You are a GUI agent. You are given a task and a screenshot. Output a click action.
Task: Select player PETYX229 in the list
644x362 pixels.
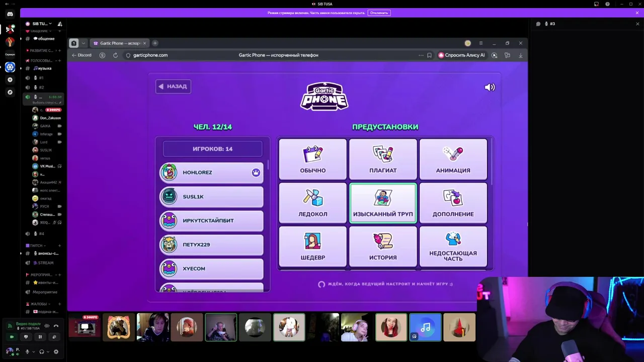[211, 245]
